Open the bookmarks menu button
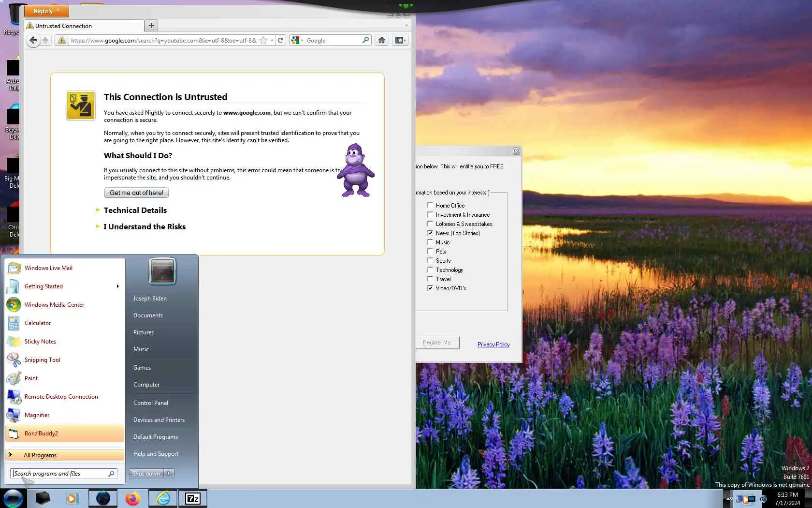The height and width of the screenshot is (508, 812). click(400, 40)
